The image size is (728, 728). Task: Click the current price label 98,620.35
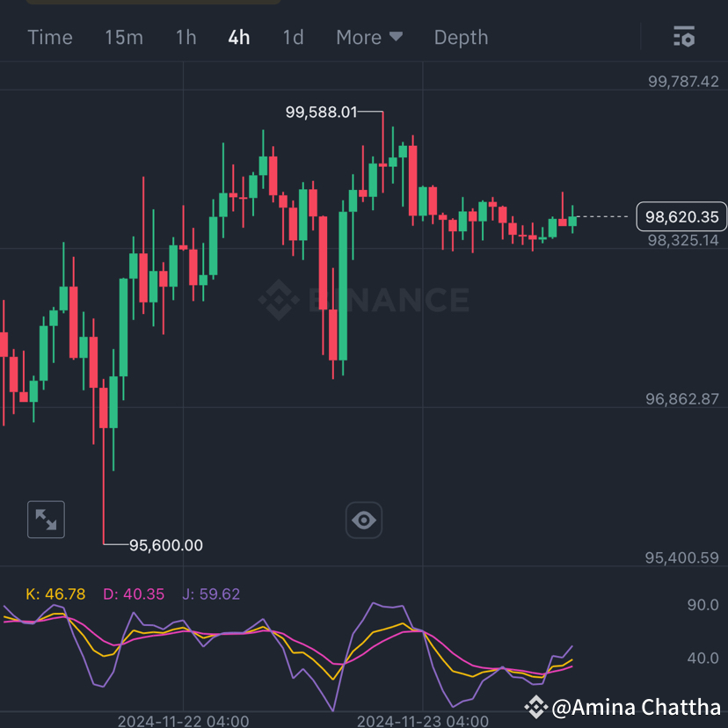click(681, 216)
